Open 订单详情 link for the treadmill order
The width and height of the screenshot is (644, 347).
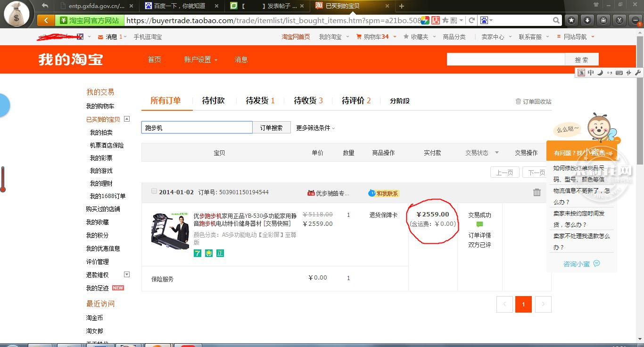pos(479,235)
